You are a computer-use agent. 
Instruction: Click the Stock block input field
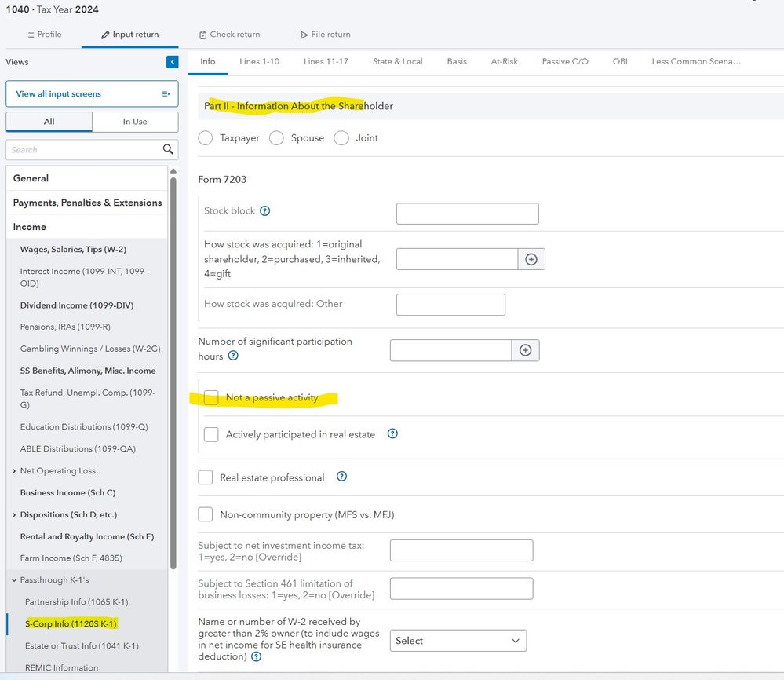pyautogui.click(x=467, y=214)
